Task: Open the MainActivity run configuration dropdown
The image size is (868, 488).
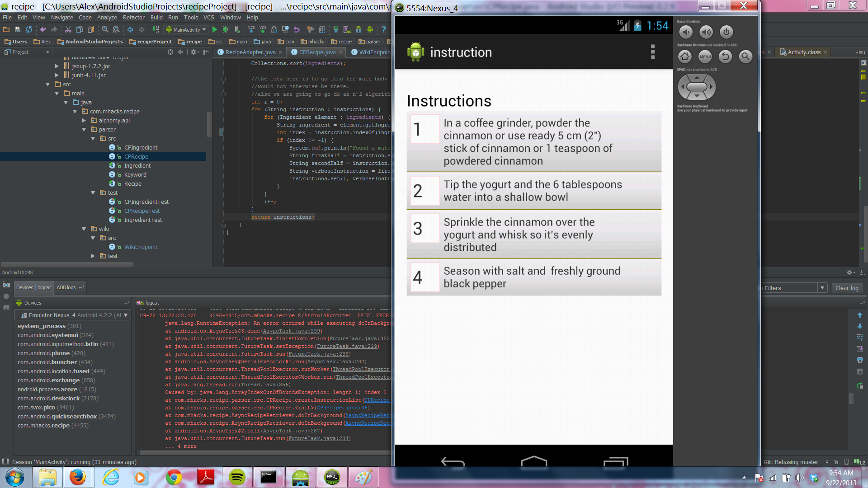Action: tap(186, 30)
